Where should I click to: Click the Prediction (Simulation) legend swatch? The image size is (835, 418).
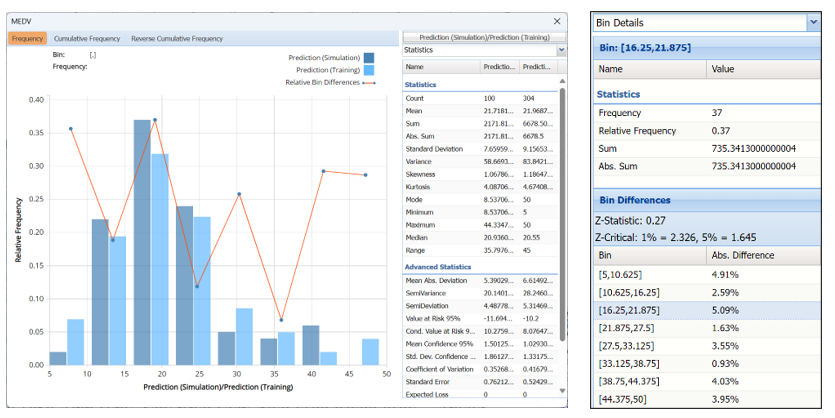pyautogui.click(x=369, y=58)
